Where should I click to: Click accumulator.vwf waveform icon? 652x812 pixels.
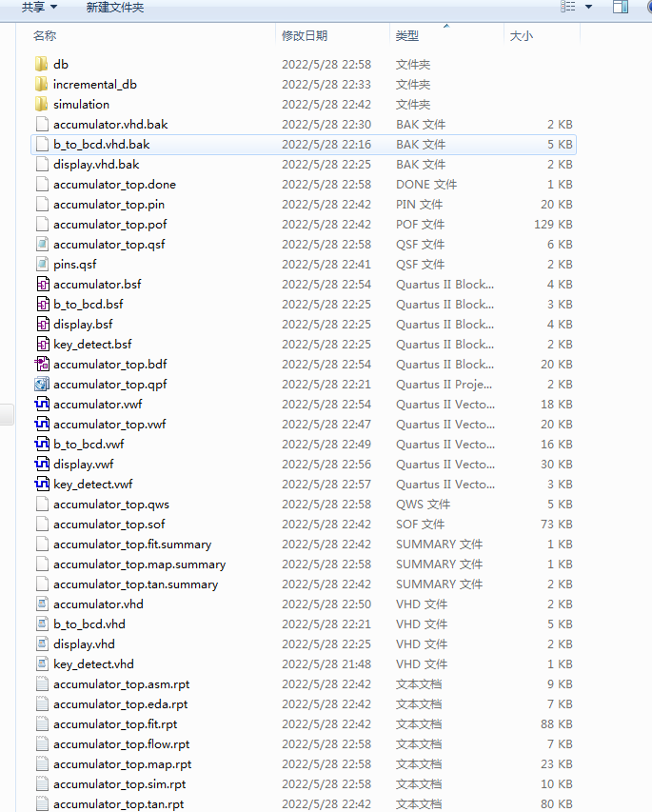coord(42,405)
